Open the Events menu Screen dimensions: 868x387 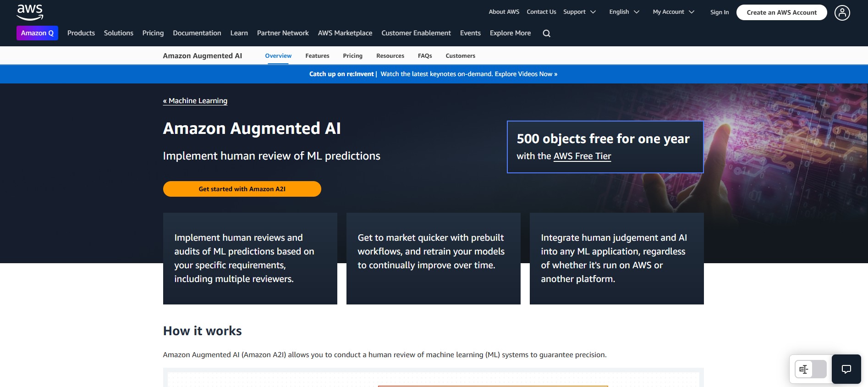470,33
